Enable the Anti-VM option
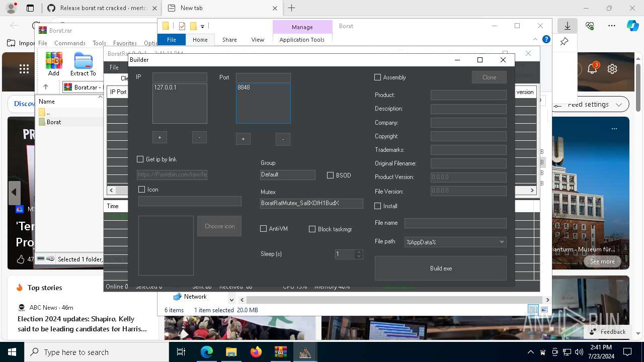 (264, 229)
